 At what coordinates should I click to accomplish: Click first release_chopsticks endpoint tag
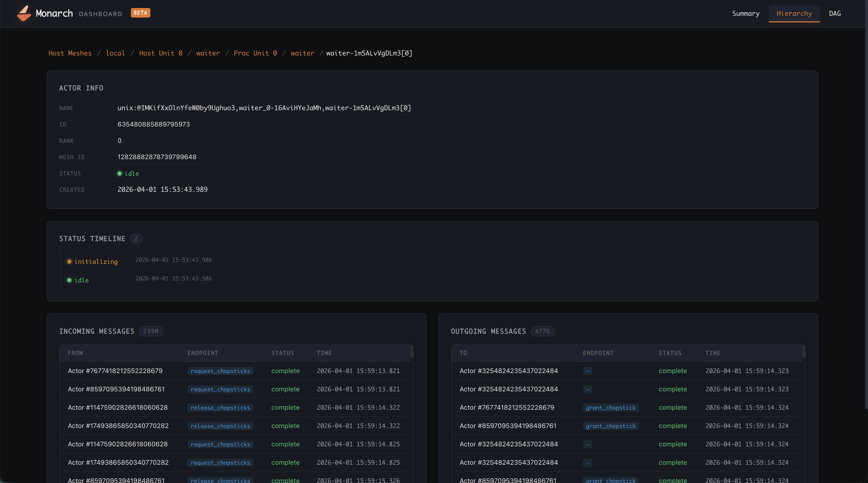(x=220, y=407)
